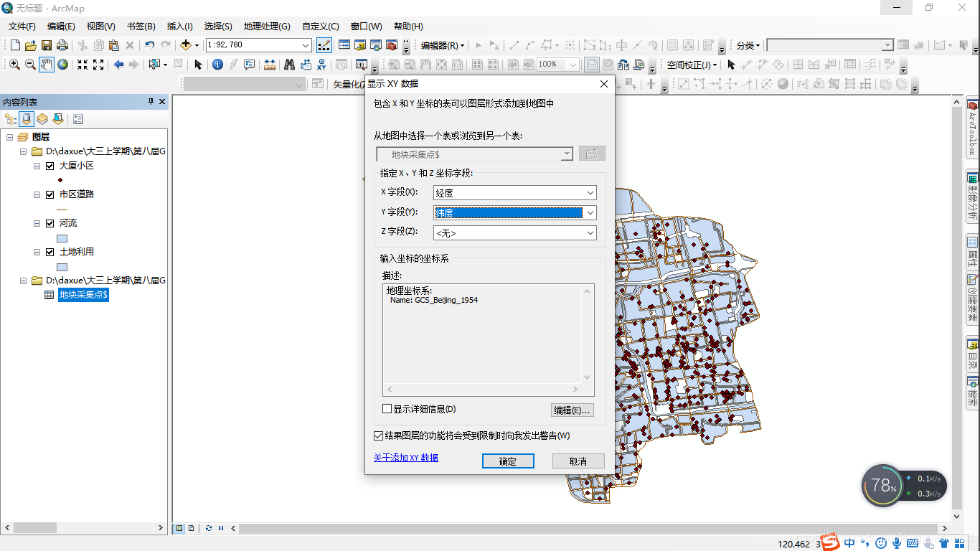Select the Pan hand tool
This screenshot has width=980, height=551.
click(47, 65)
